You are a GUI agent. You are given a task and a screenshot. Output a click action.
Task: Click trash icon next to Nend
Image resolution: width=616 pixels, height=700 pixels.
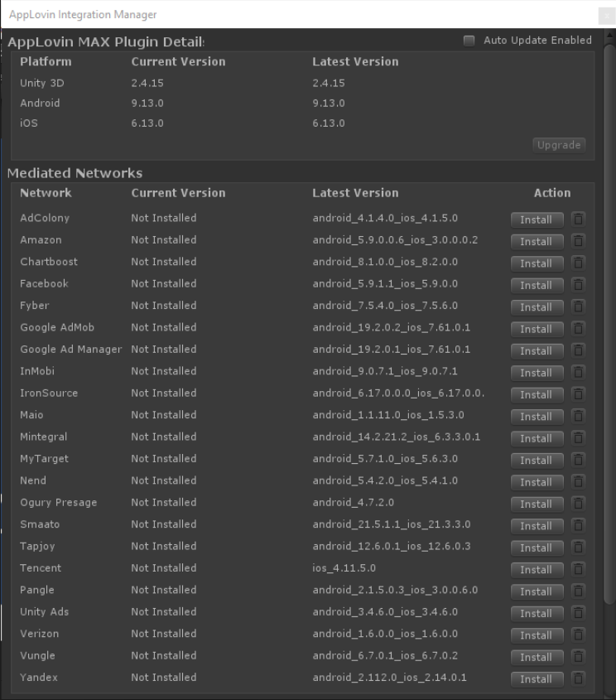tap(578, 481)
